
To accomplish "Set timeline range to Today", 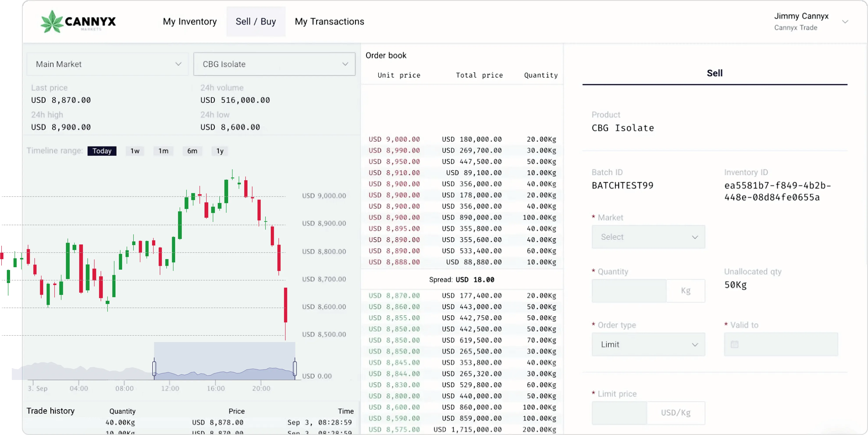I will [x=102, y=151].
